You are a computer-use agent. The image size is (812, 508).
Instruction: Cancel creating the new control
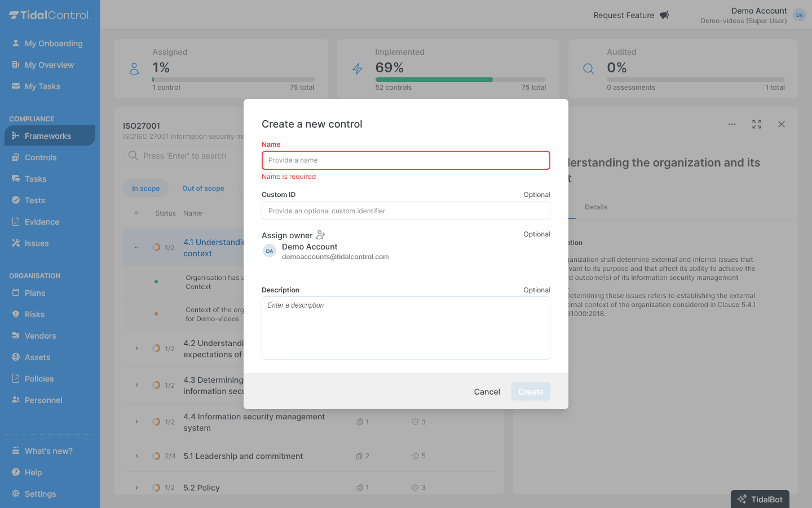pyautogui.click(x=486, y=391)
